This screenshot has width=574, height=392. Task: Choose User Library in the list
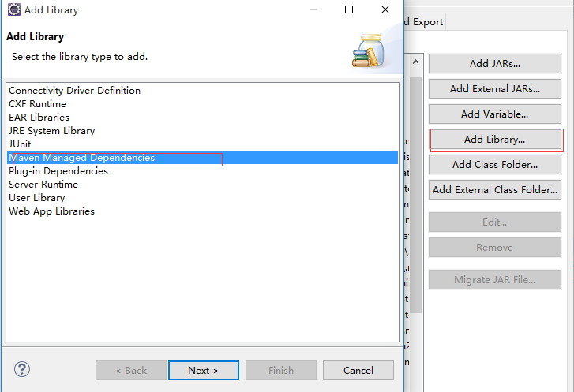point(202,198)
